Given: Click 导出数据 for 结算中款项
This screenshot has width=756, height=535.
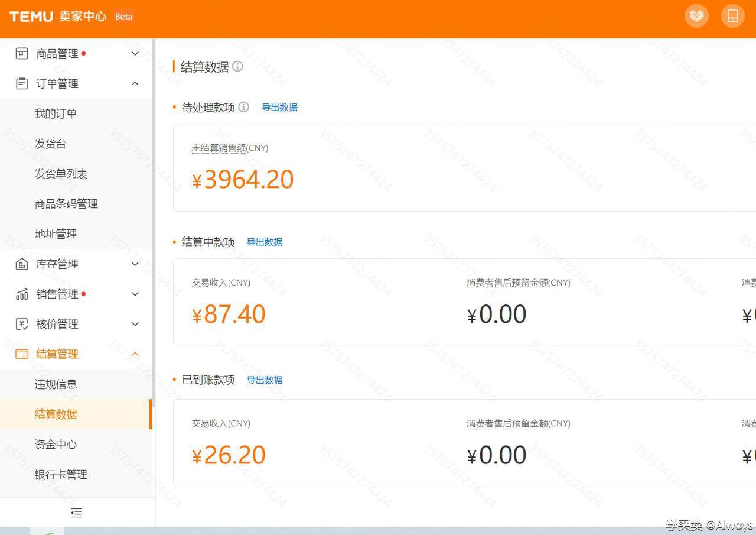Looking at the screenshot, I should (265, 242).
